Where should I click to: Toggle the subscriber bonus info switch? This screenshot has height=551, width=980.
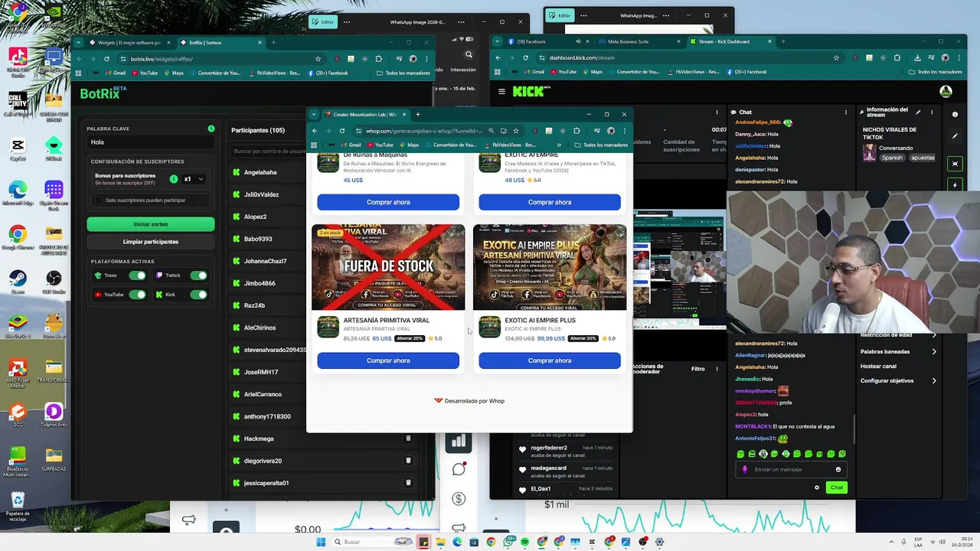(174, 179)
